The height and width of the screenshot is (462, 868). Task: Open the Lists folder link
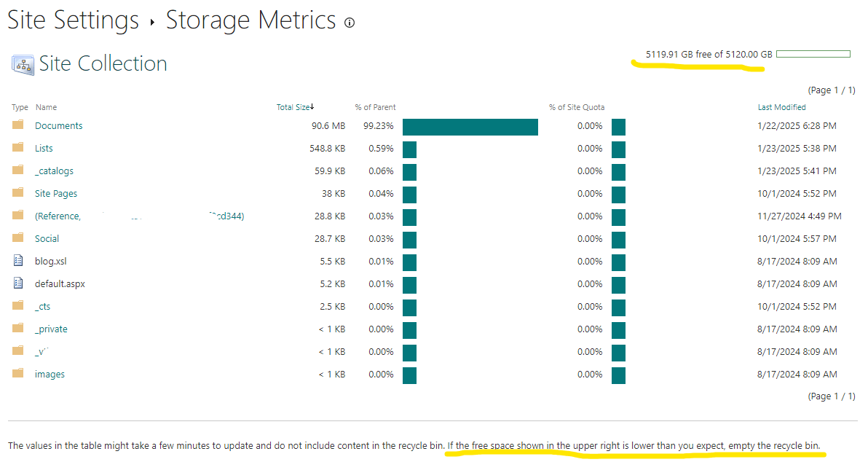44,149
